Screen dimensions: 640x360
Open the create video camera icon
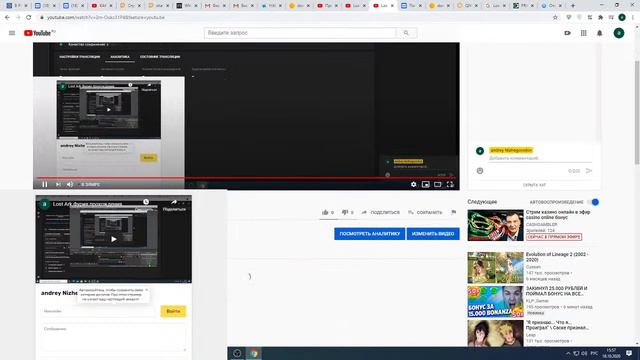(567, 33)
